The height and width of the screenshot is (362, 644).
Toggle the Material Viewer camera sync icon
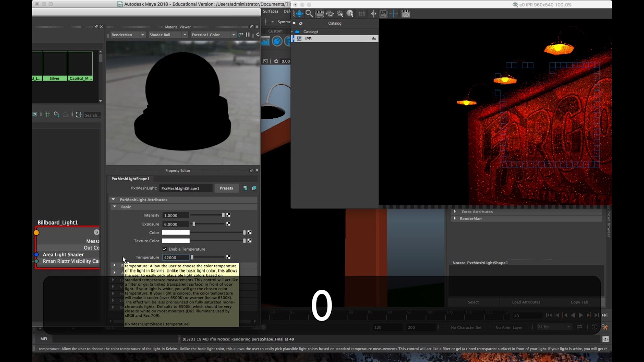[x=240, y=35]
